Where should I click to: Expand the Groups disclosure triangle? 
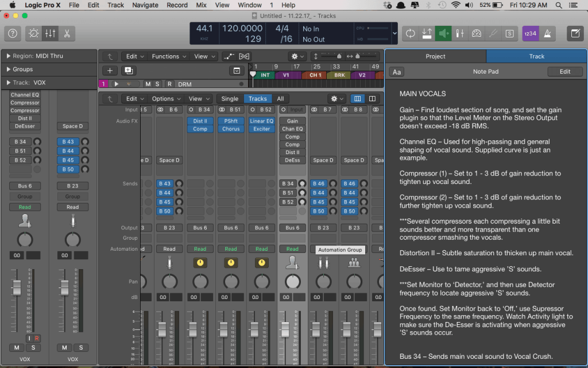click(x=9, y=69)
